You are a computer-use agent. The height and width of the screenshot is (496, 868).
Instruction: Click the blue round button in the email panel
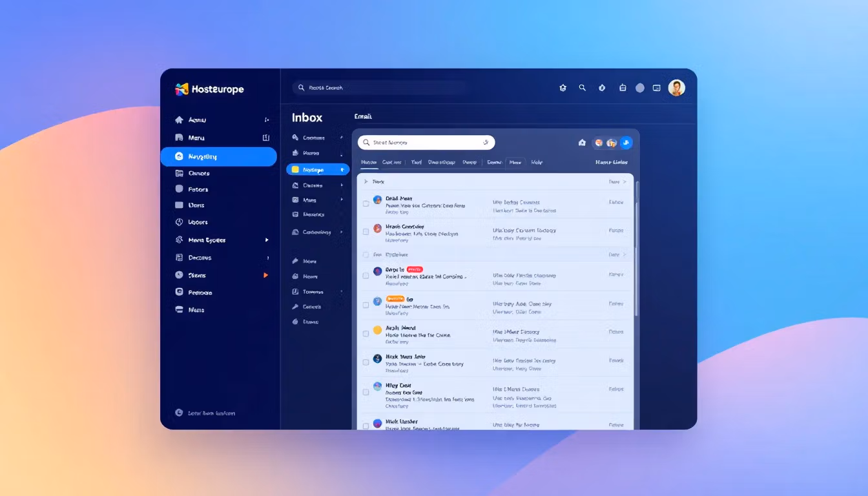click(x=626, y=143)
